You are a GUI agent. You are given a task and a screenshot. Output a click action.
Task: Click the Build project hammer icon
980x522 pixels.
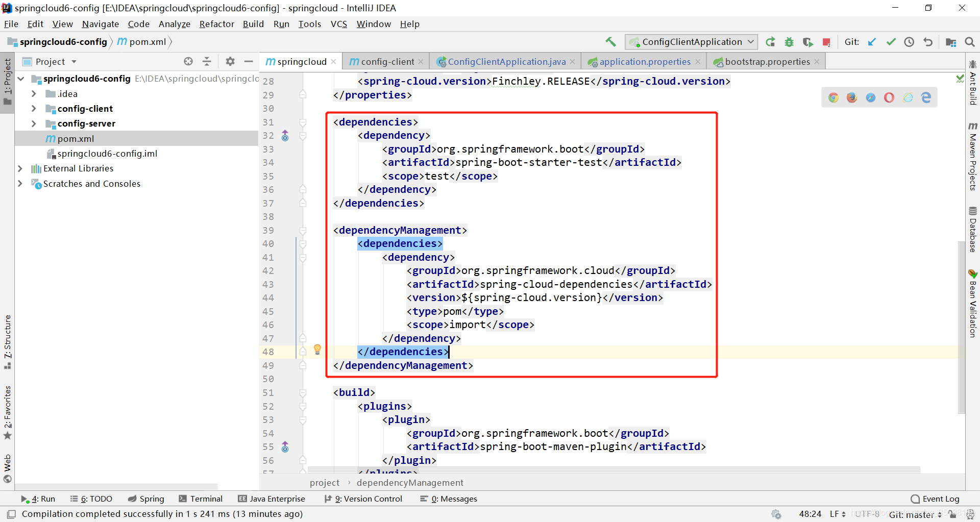610,42
